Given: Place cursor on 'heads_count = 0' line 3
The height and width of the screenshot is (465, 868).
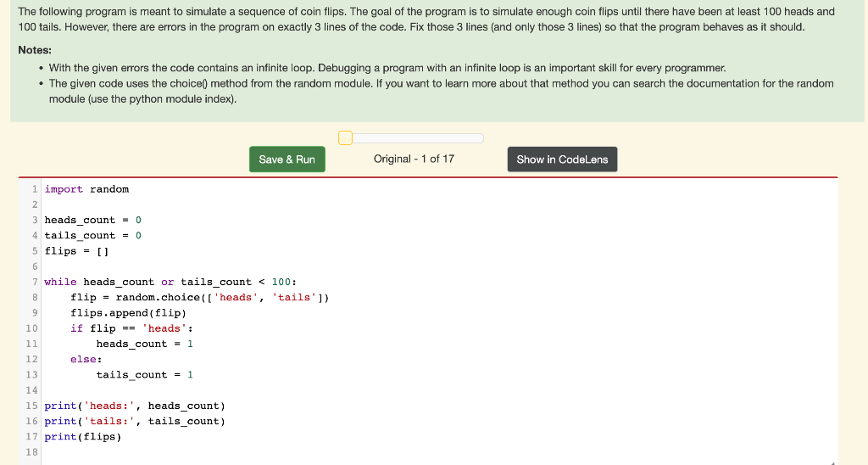Looking at the screenshot, I should point(93,220).
